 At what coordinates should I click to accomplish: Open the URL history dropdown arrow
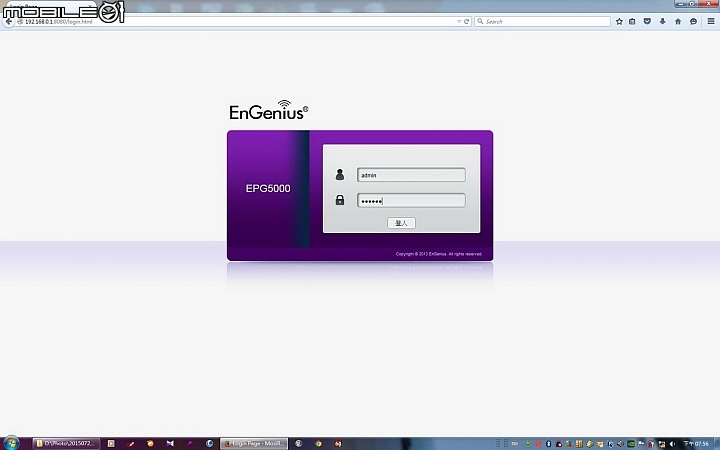pos(459,22)
